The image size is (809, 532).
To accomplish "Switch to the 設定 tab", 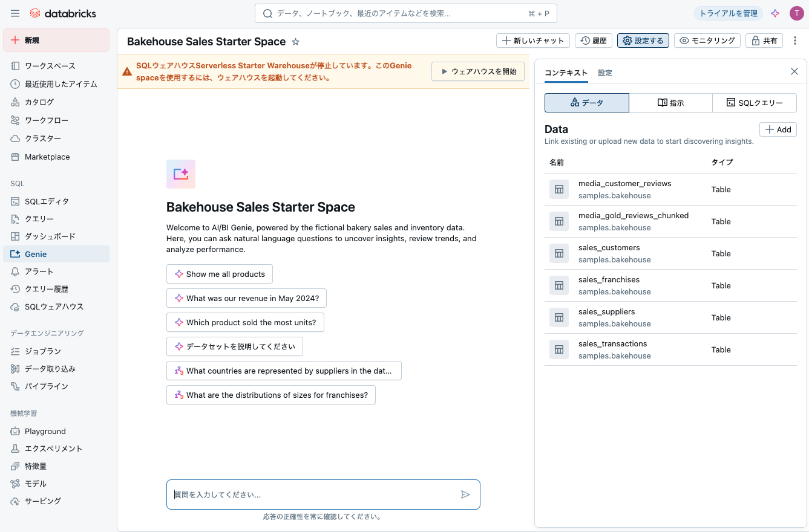I will point(604,73).
